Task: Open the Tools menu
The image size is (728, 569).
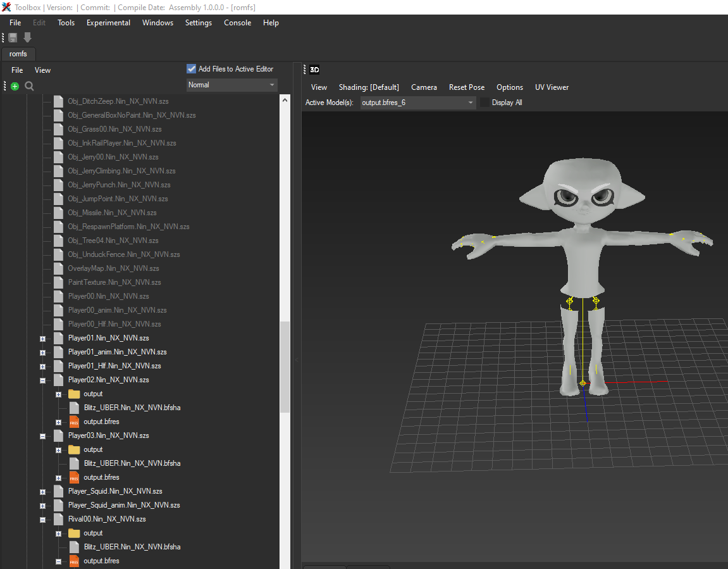Action: point(66,23)
